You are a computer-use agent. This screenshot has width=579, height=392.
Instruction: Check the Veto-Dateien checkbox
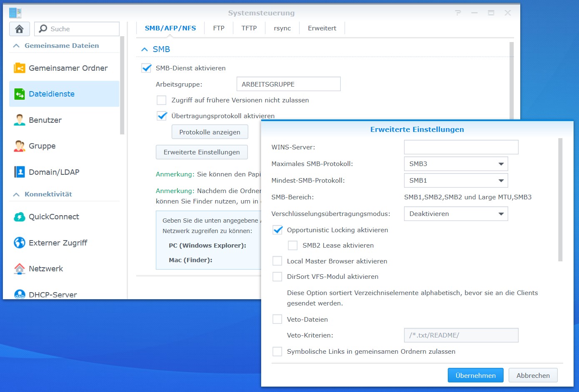pos(277,320)
